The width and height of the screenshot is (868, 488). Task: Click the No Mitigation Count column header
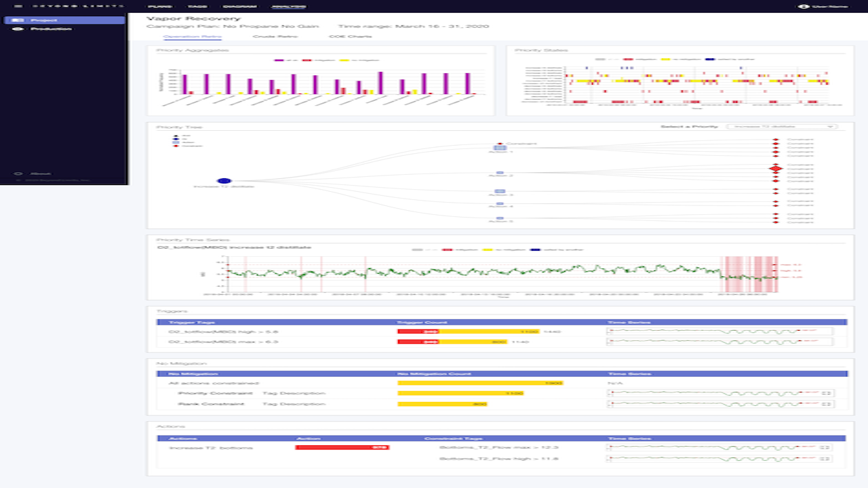click(434, 373)
